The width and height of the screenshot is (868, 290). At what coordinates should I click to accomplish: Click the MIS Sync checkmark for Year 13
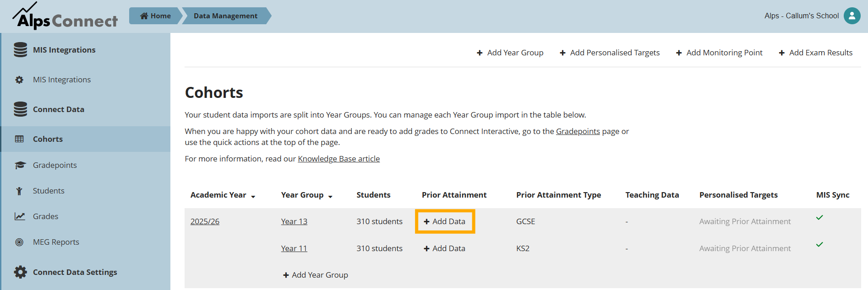pyautogui.click(x=819, y=218)
